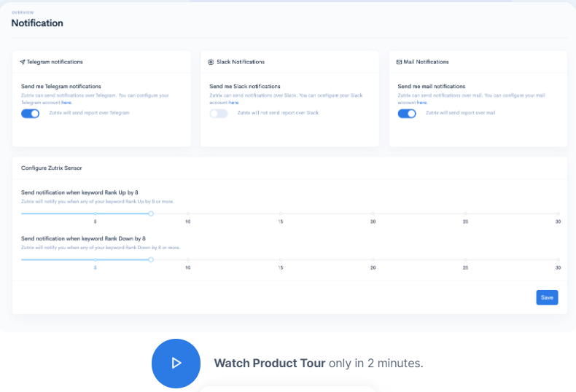The width and height of the screenshot is (576, 392).
Task: Click the Slack logo icon
Action: [211, 62]
